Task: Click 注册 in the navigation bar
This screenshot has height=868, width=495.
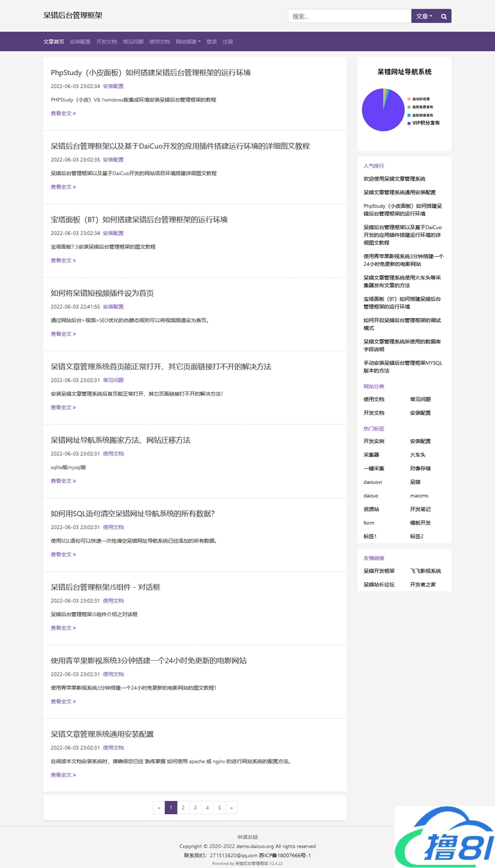Action: click(x=227, y=41)
